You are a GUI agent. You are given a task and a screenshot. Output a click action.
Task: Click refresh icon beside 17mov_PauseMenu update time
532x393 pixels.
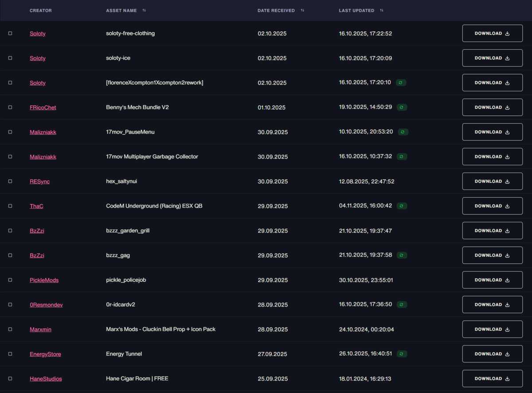click(x=403, y=132)
